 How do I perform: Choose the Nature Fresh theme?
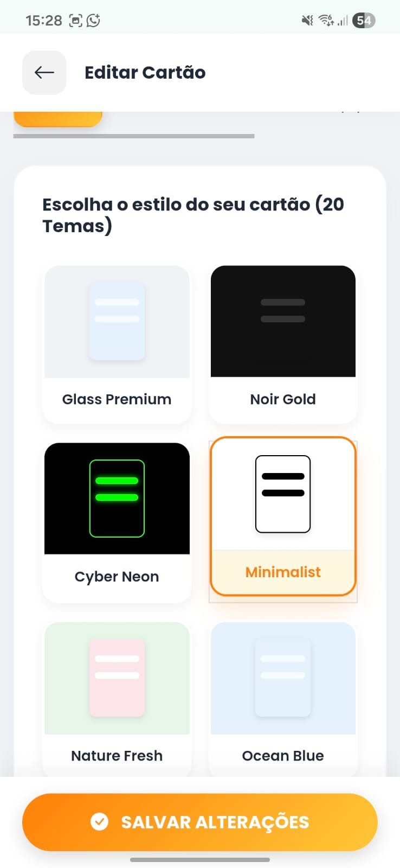click(117, 755)
